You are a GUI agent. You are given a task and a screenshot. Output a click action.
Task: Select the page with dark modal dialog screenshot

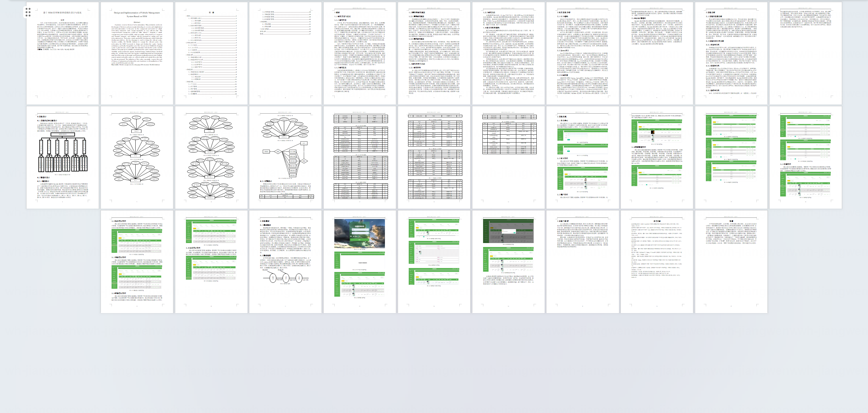pyautogui.click(x=508, y=261)
